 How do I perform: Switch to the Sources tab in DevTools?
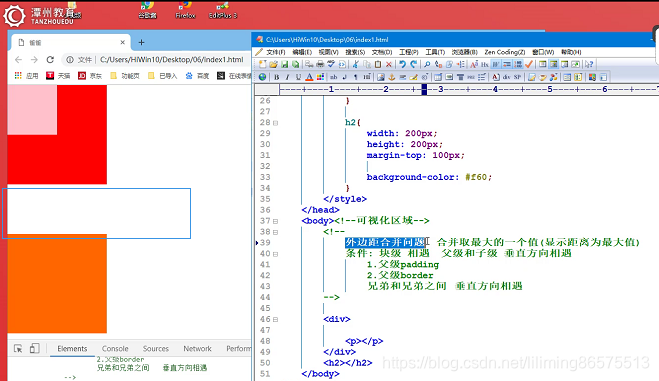[156, 349]
